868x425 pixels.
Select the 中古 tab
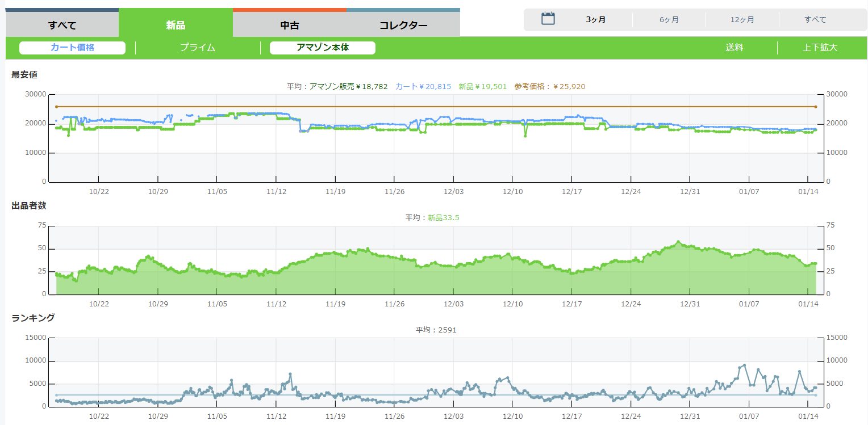coord(290,25)
